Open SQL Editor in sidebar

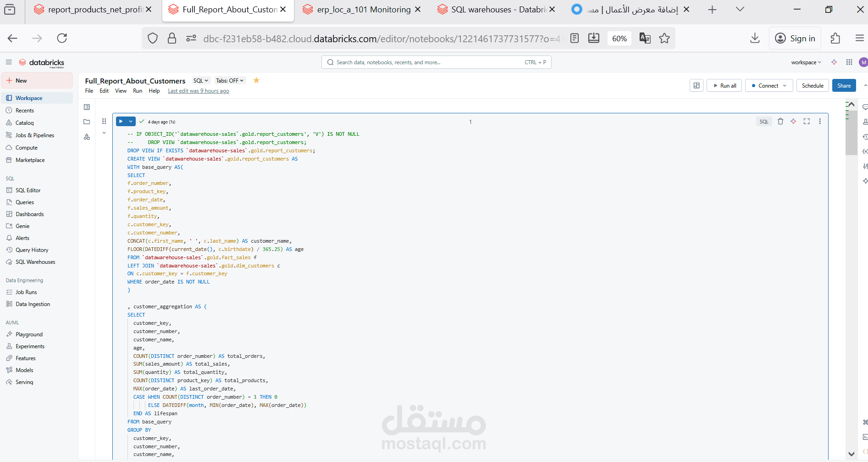click(x=37, y=190)
